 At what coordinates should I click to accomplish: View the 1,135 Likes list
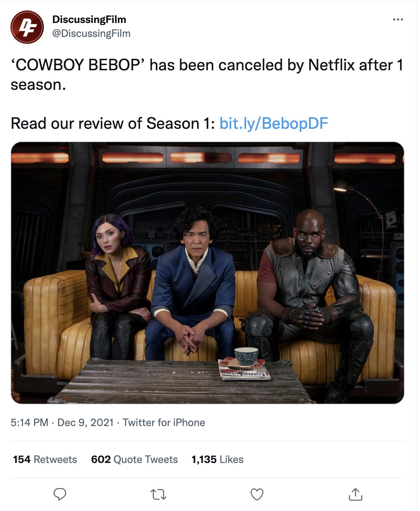217,459
